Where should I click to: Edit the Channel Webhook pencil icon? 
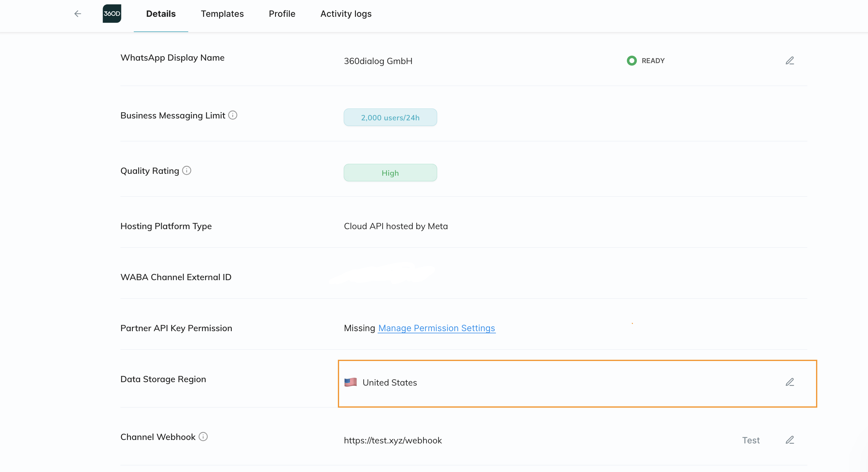[x=790, y=440]
